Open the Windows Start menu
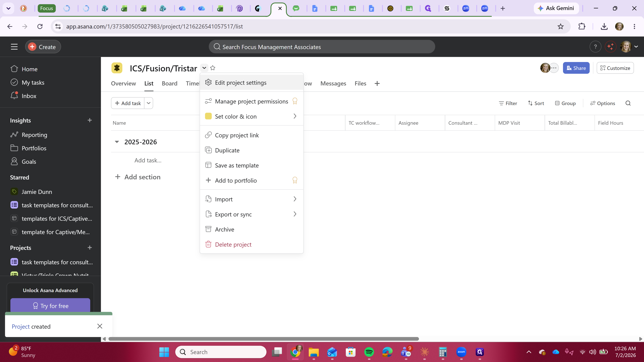Viewport: 644px width, 362px height. 164,352
